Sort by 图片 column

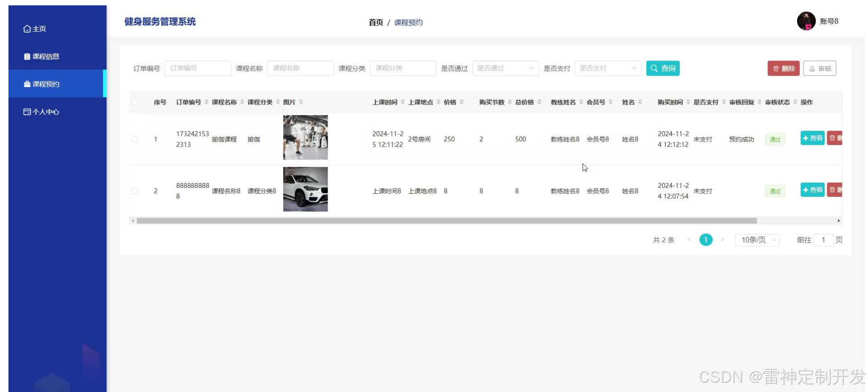[x=301, y=102]
